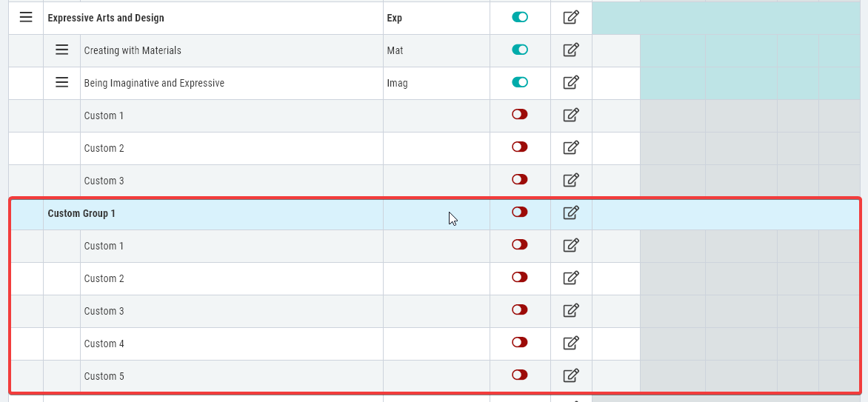
Task: Edit the Creating with Materials row
Action: coord(571,50)
